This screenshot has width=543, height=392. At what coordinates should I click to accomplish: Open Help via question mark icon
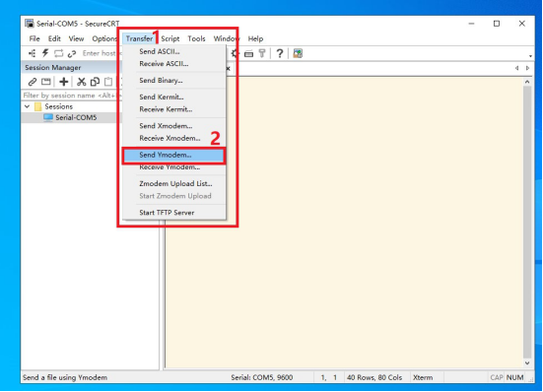click(x=280, y=53)
